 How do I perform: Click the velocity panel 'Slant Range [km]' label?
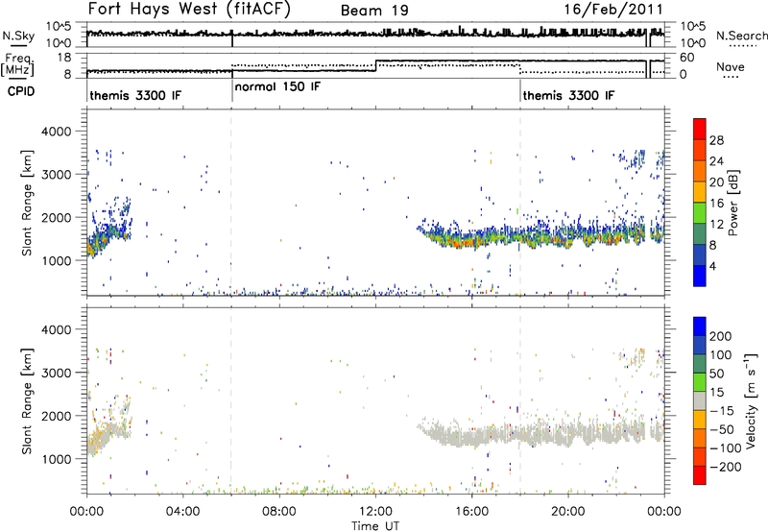pos(27,401)
